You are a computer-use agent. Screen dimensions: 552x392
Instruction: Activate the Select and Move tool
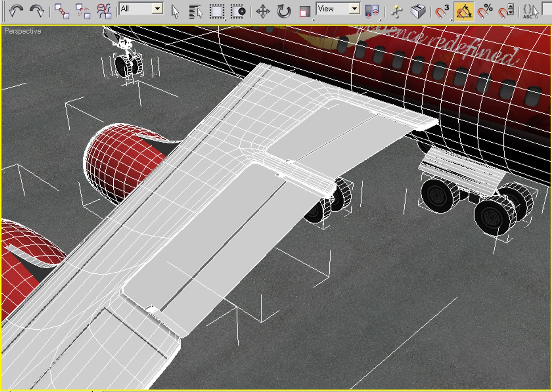tap(263, 12)
